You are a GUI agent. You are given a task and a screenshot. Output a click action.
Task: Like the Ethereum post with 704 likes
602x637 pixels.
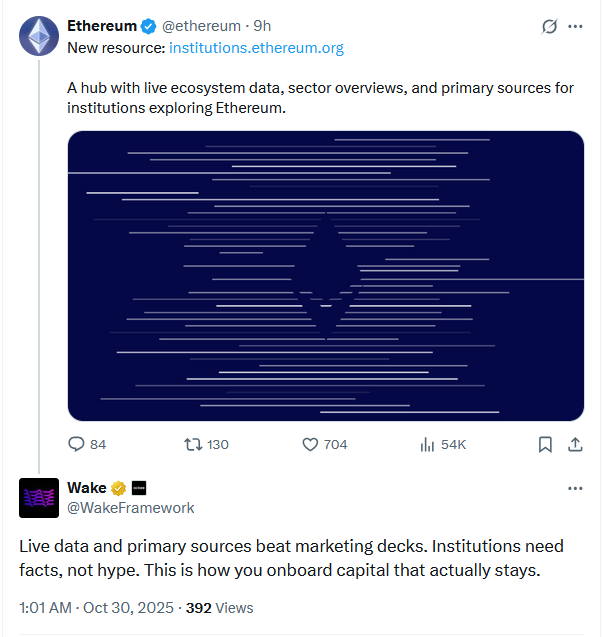click(310, 444)
